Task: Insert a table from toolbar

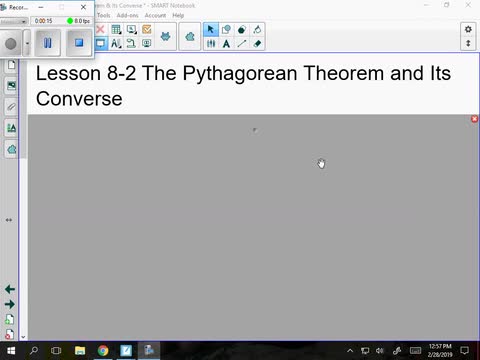Action: pos(116,29)
